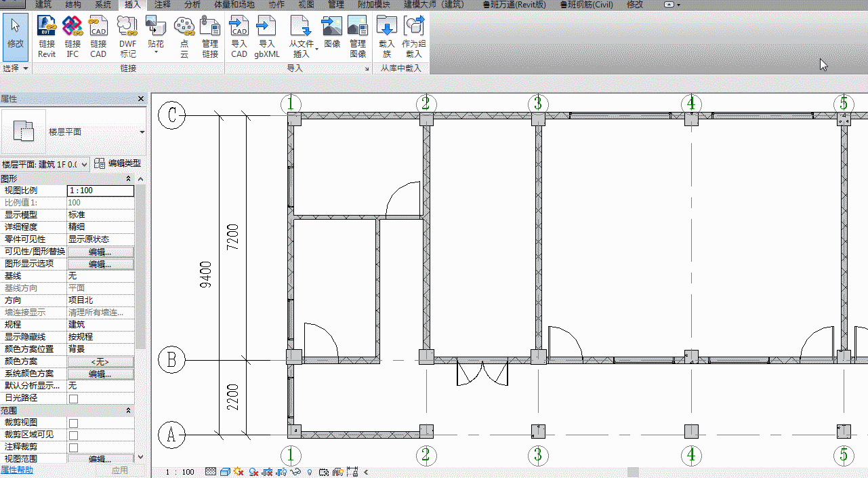Enable the 日光路径 checkbox
Image resolution: width=868 pixels, height=478 pixels.
coord(73,399)
